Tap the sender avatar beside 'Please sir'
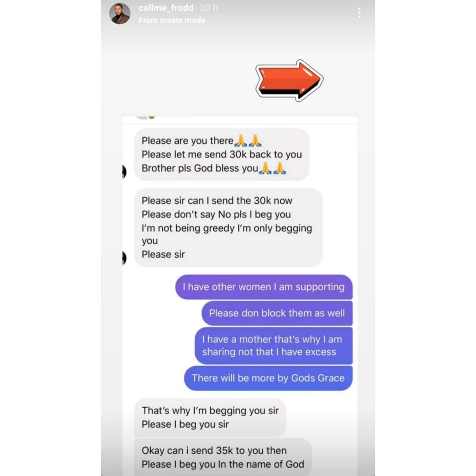 pos(124,258)
